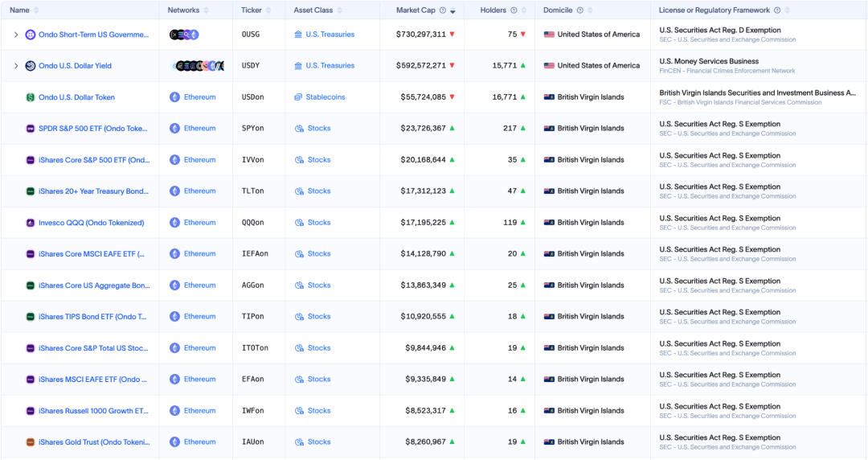The width and height of the screenshot is (868, 460).
Task: Click the Holders column info icon
Action: pyautogui.click(x=514, y=10)
